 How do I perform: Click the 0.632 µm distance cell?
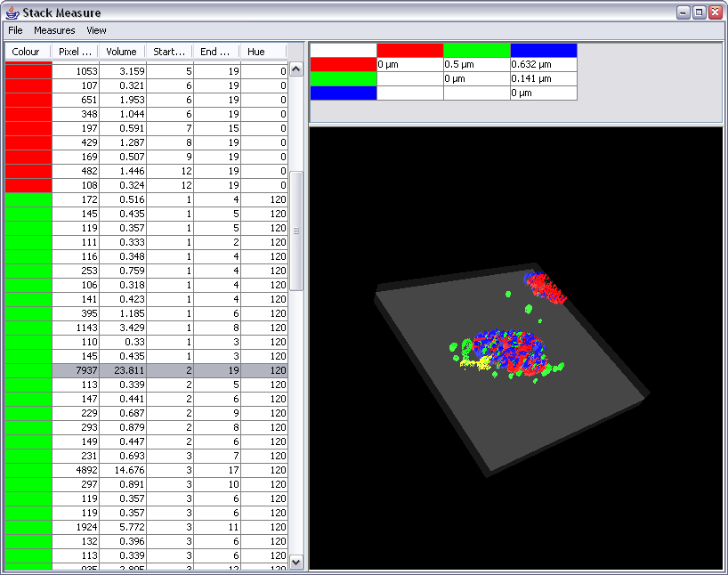pos(544,65)
